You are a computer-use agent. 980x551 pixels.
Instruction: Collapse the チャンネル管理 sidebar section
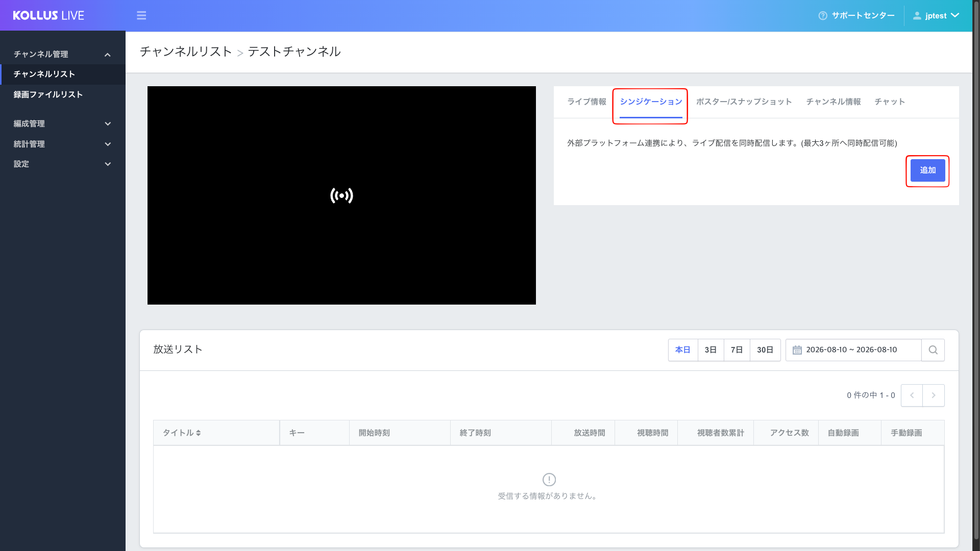tap(63, 54)
